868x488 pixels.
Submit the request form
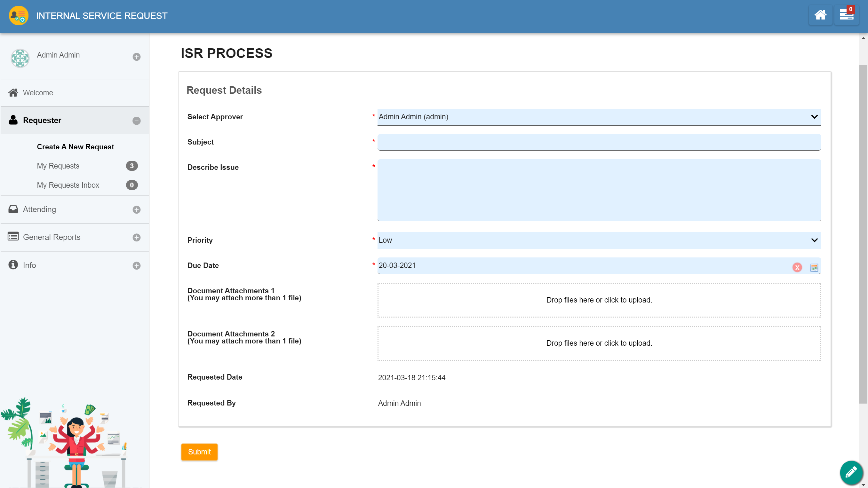199,452
